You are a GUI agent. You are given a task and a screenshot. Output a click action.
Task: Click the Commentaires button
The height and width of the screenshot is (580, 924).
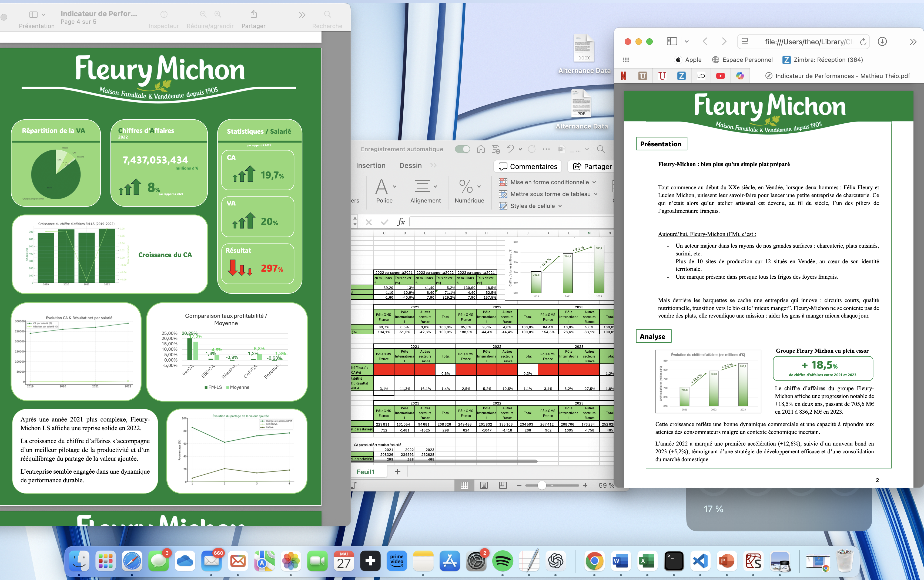(x=528, y=167)
